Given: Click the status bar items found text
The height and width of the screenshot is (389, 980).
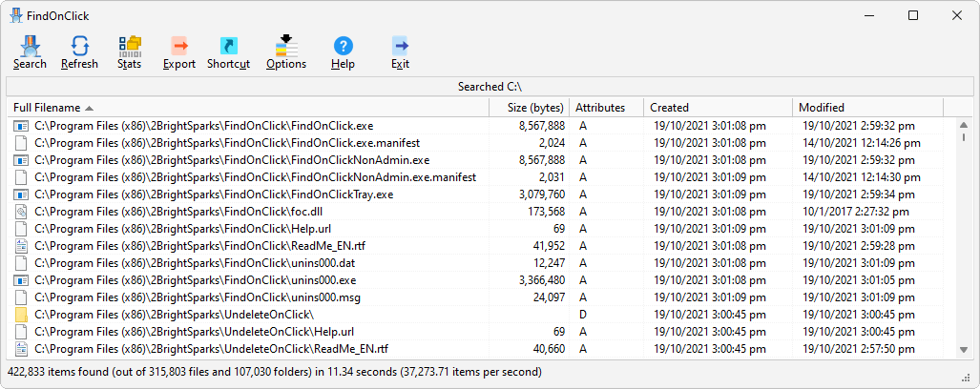Looking at the screenshot, I should 275,373.
